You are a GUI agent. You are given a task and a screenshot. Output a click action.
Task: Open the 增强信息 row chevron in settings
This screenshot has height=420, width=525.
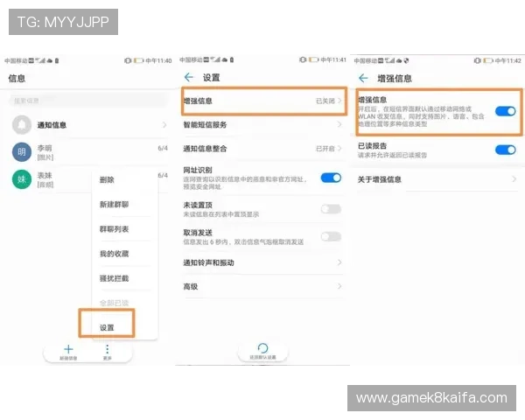[x=339, y=101]
